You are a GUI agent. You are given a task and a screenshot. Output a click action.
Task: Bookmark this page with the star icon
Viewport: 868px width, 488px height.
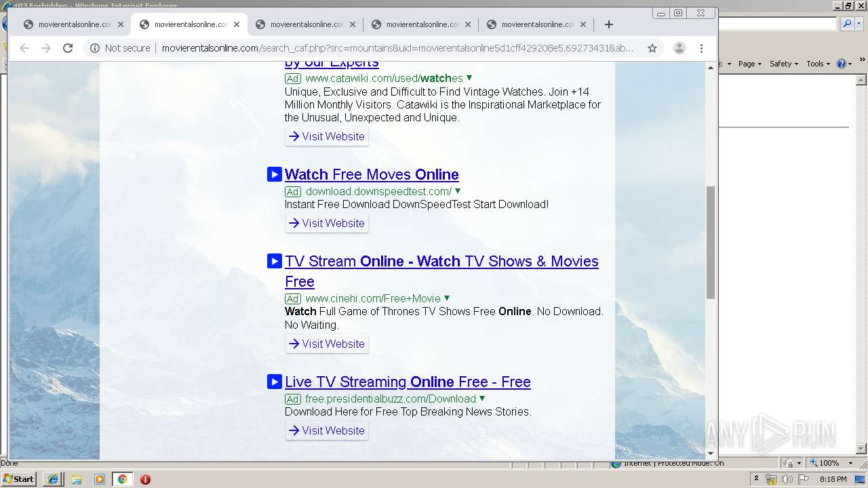[x=652, y=48]
